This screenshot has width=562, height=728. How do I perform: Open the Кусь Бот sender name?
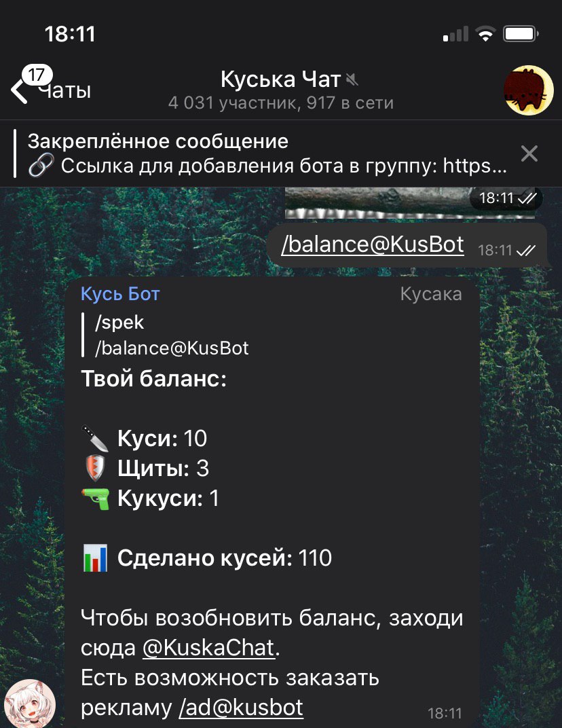click(x=120, y=294)
